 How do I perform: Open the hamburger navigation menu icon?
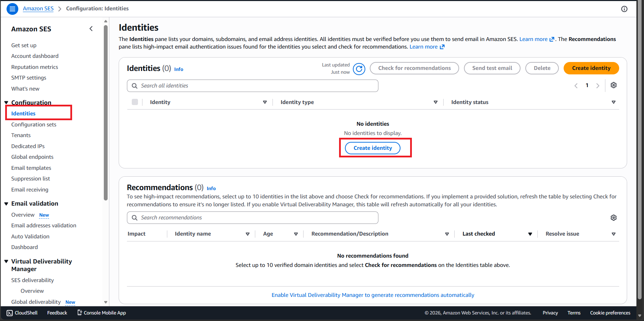[x=12, y=9]
